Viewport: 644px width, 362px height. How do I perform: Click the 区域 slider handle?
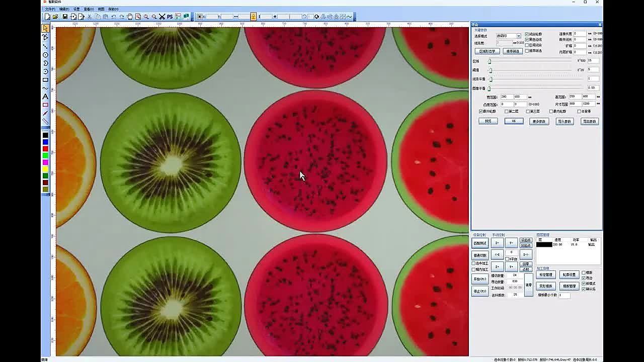pos(490,61)
